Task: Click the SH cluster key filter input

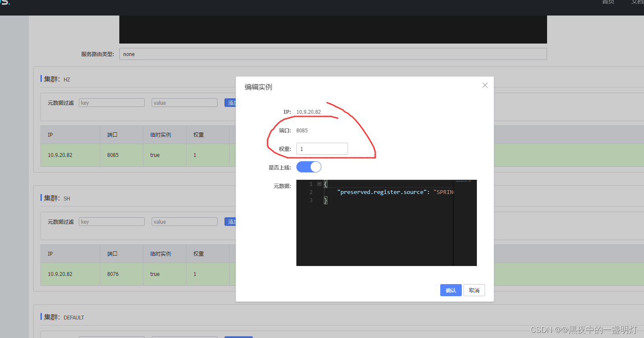Action: pos(112,222)
